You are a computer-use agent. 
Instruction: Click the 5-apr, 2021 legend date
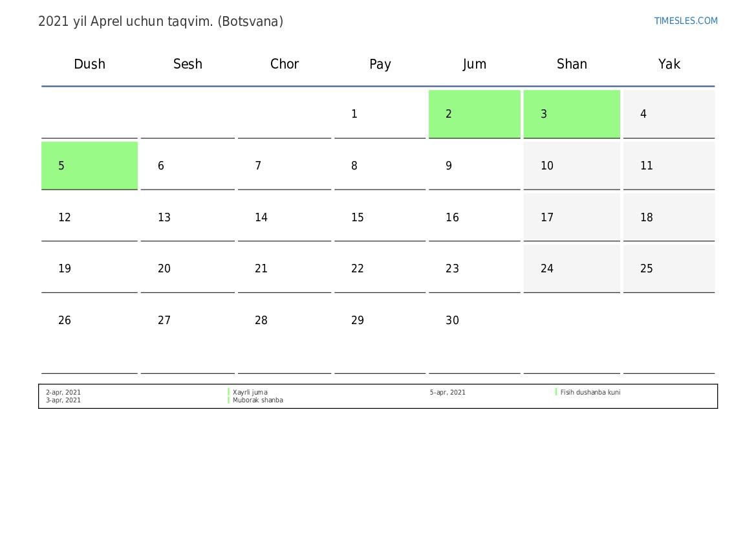[448, 392]
